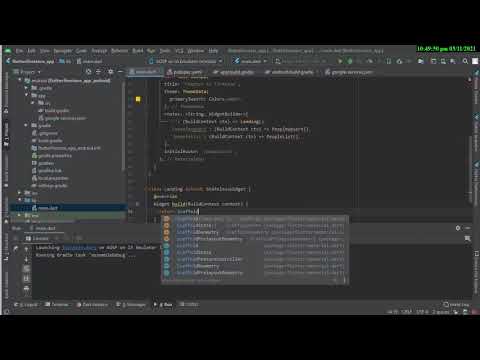Click the green Run button in toolbar

click(x=340, y=61)
